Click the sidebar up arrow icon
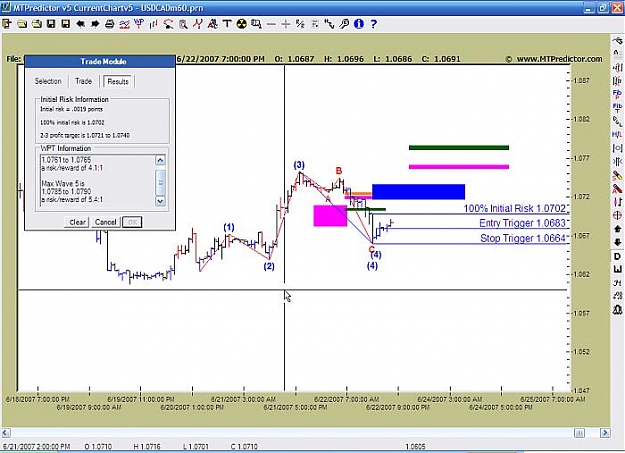The height and width of the screenshot is (453, 625). click(x=617, y=229)
